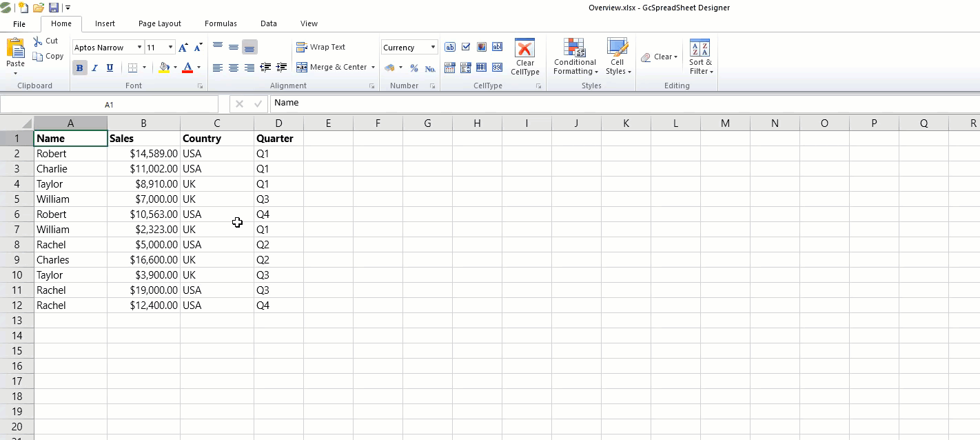Image resolution: width=980 pixels, height=440 pixels.
Task: Select cell B9 containing $16,600.00
Action: click(143, 260)
